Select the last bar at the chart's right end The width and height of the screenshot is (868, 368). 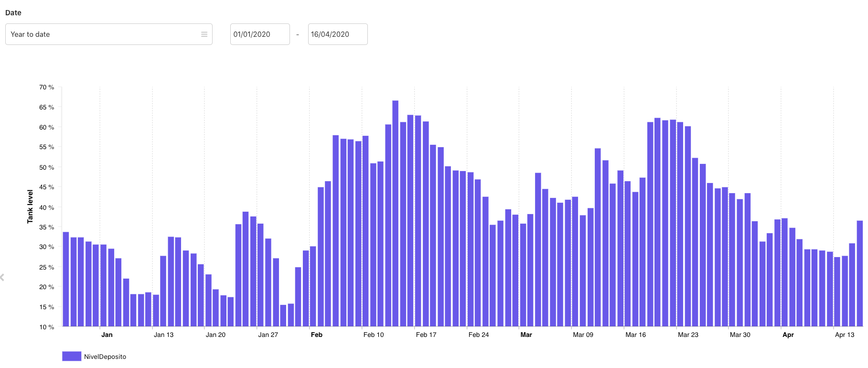(860, 273)
